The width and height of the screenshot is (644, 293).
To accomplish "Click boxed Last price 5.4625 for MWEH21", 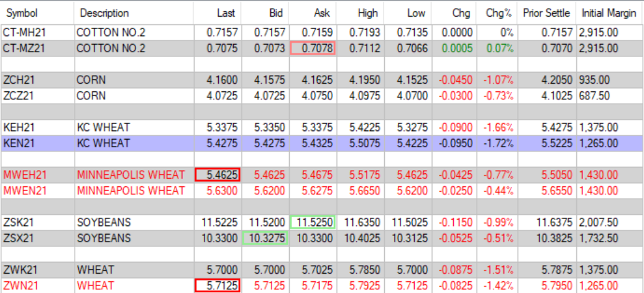I will click(x=218, y=175).
